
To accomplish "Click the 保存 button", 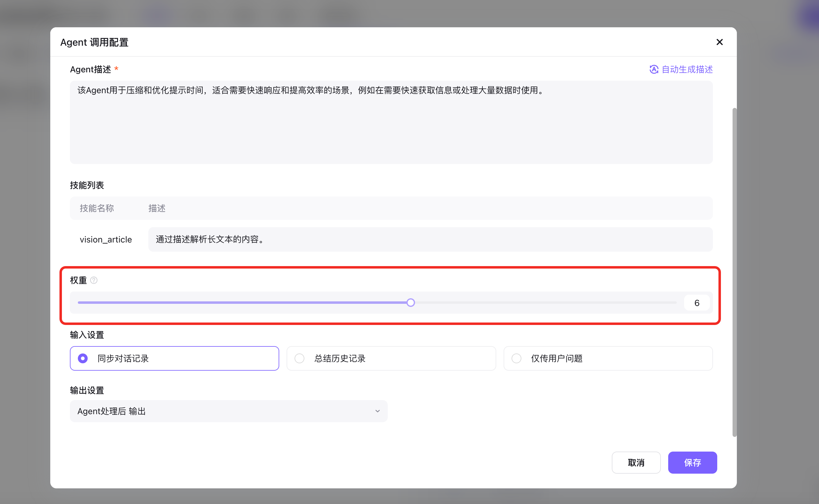I will pyautogui.click(x=692, y=462).
